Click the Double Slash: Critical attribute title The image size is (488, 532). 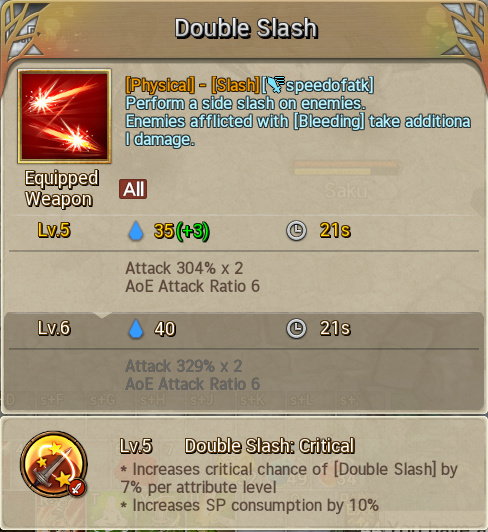[x=270, y=446]
